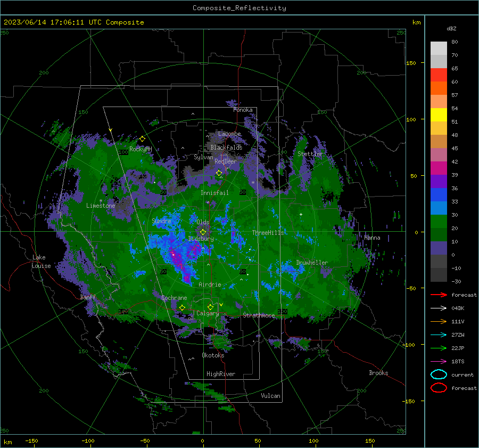479x448 pixels.
Task: Click the Lake Louise label
Action: point(41,262)
